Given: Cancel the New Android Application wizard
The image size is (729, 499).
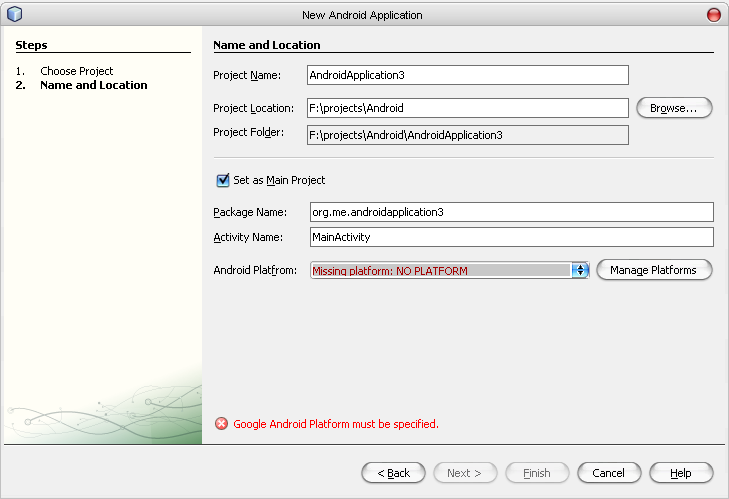Looking at the screenshot, I should (x=609, y=473).
